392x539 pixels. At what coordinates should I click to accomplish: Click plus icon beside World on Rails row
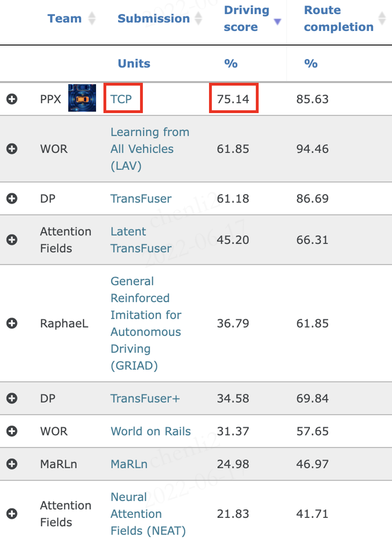(12, 431)
